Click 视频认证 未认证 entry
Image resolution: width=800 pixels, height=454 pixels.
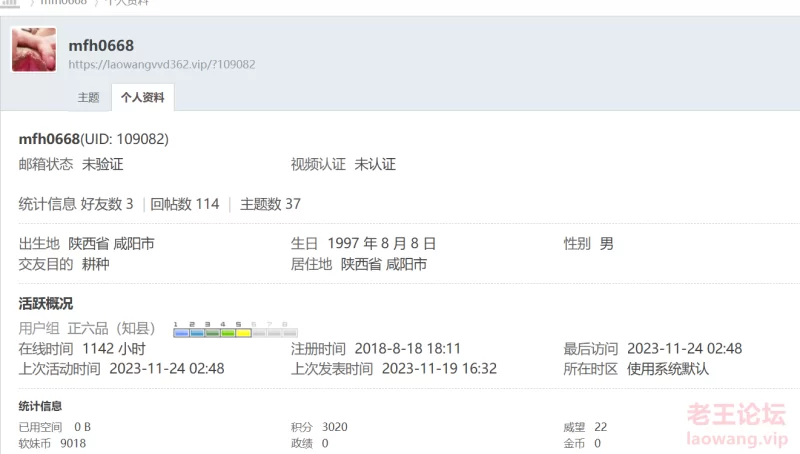343,164
